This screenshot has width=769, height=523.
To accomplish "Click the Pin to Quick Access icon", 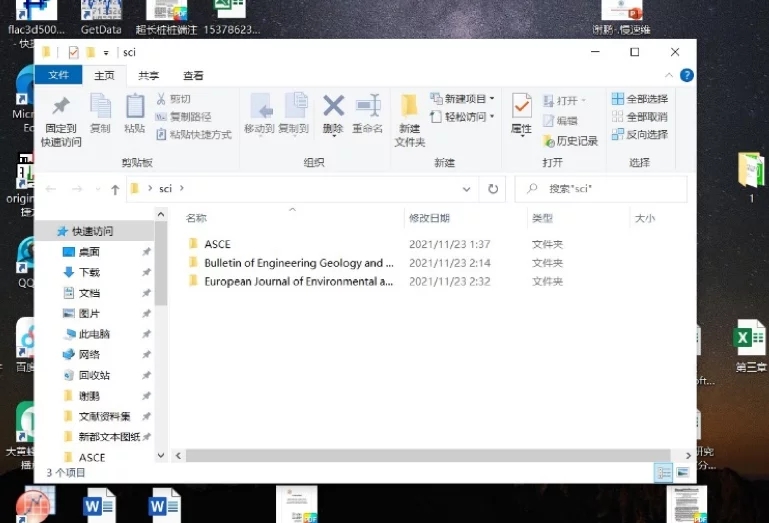I will (61, 121).
